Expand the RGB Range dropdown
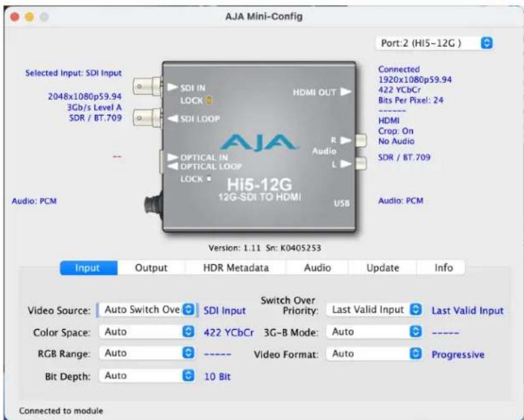This screenshot has width=524, height=420. click(x=147, y=353)
